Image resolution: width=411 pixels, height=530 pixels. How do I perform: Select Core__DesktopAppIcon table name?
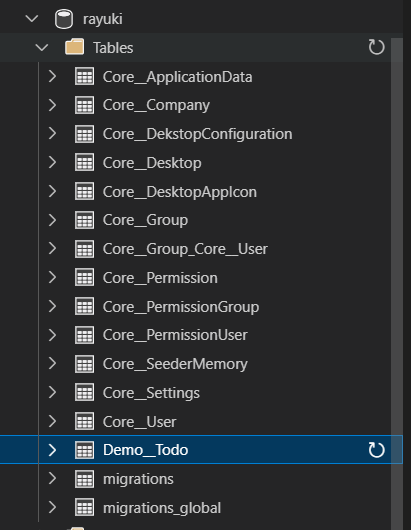[180, 192]
